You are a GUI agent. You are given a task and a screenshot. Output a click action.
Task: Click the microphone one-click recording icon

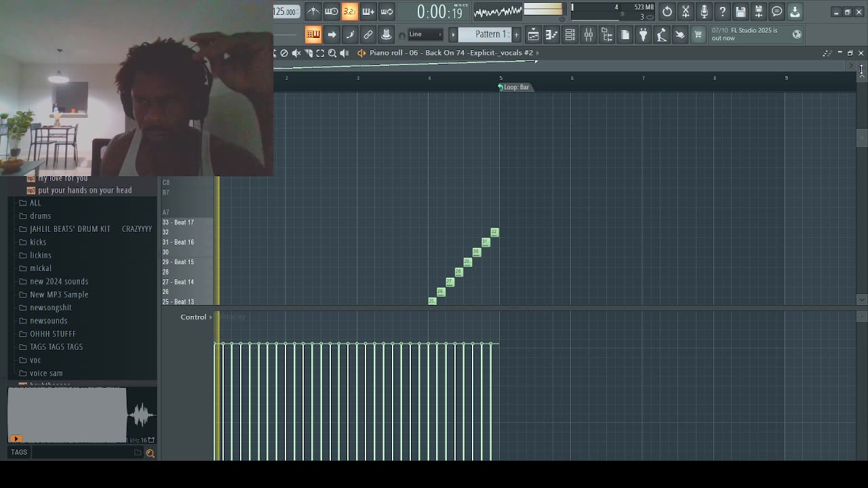click(x=704, y=12)
